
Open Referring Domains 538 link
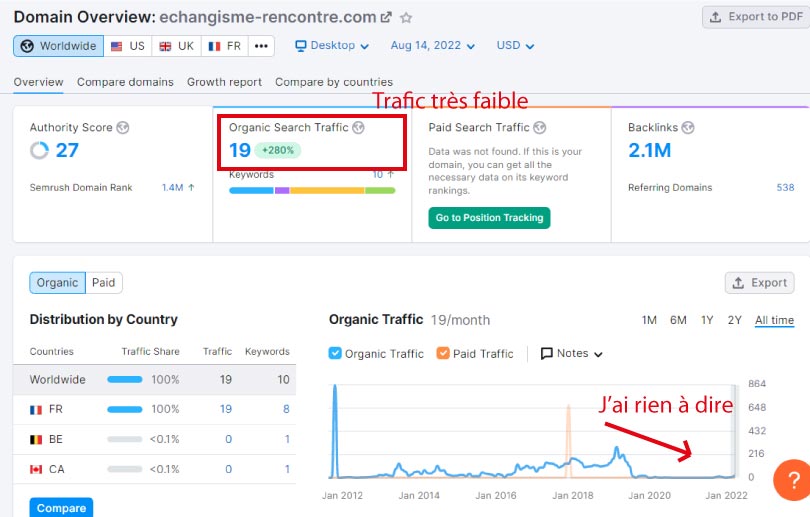pos(785,187)
